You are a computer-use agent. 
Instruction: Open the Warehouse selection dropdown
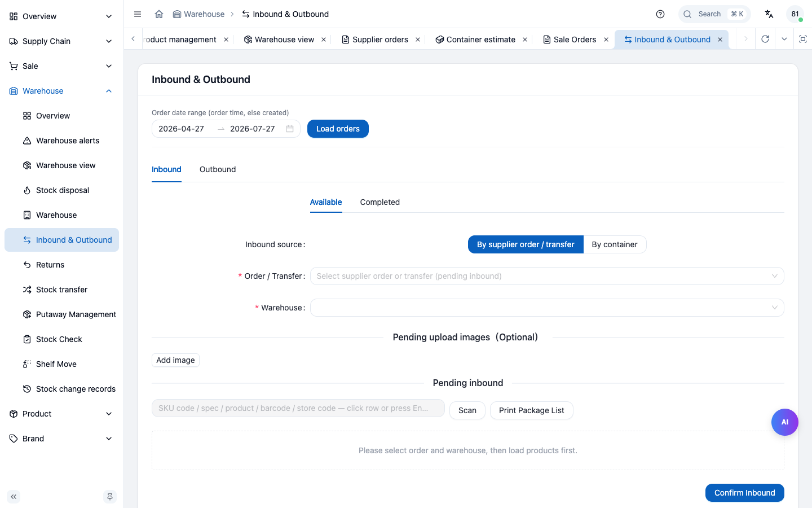[547, 308]
